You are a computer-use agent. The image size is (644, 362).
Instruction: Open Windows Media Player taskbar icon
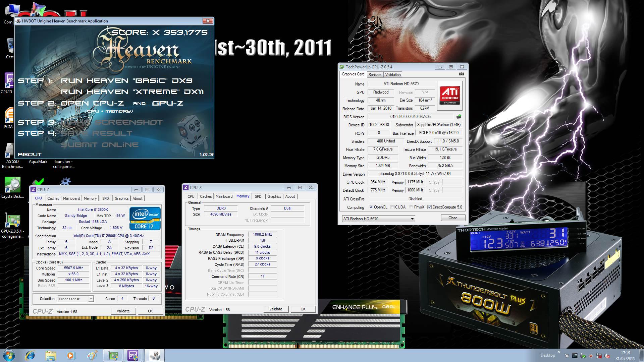pyautogui.click(x=71, y=355)
